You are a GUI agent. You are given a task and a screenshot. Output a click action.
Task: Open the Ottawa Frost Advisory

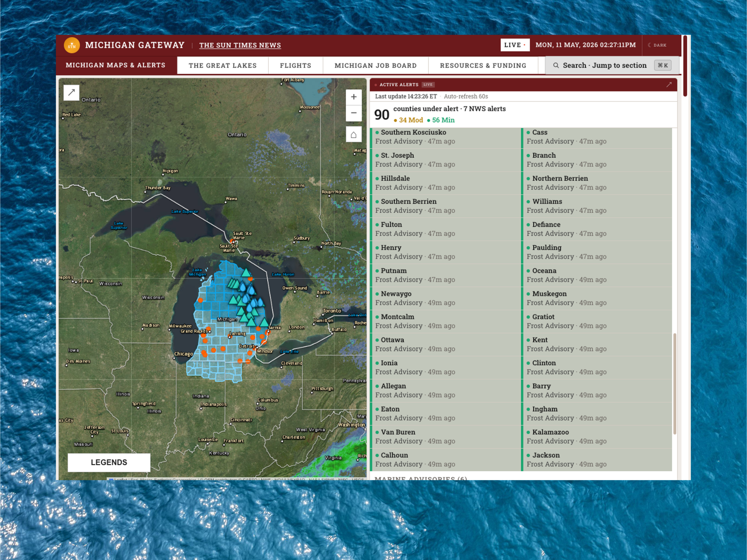coord(446,344)
